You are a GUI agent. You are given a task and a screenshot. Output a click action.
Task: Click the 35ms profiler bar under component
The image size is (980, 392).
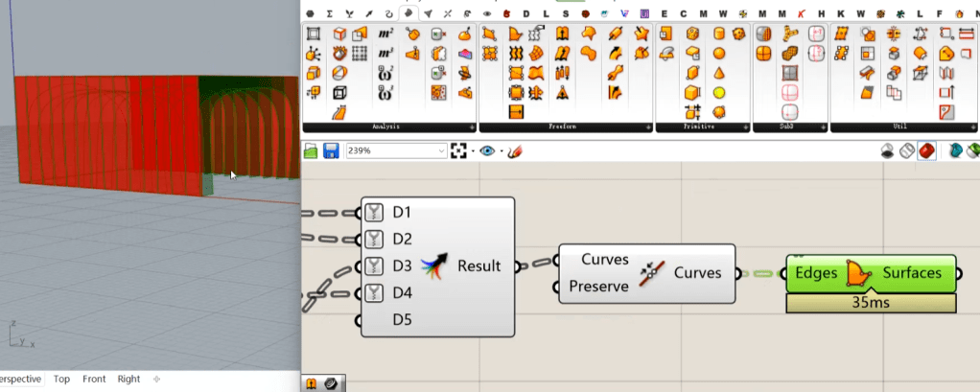pos(871,303)
